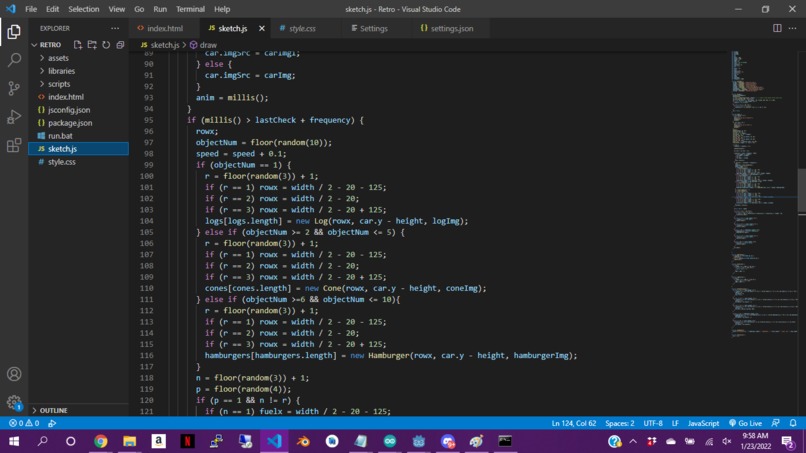Change the JavaScript language mode
Image resolution: width=806 pixels, height=453 pixels.
click(703, 423)
